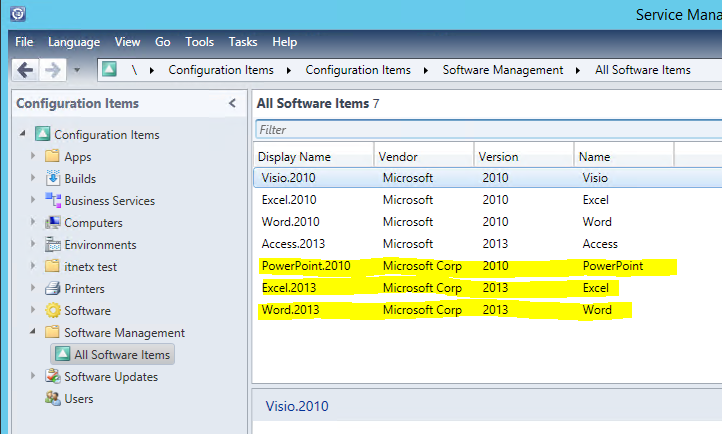
Task: Click the Builds icon in navigation tree
Action: coord(53,179)
